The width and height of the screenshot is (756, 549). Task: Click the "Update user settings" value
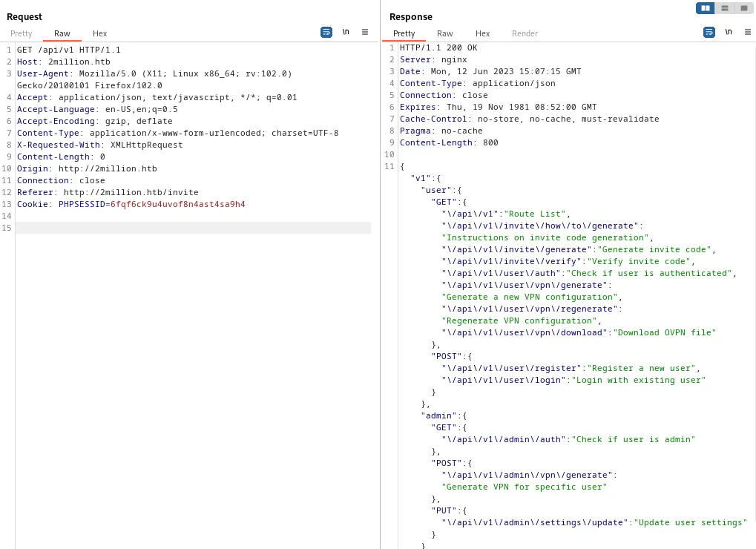(x=691, y=522)
